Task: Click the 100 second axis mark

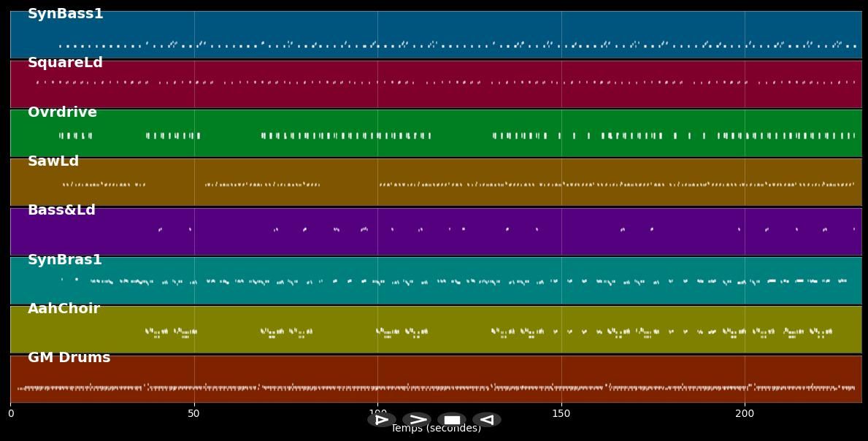Action: 377,413
